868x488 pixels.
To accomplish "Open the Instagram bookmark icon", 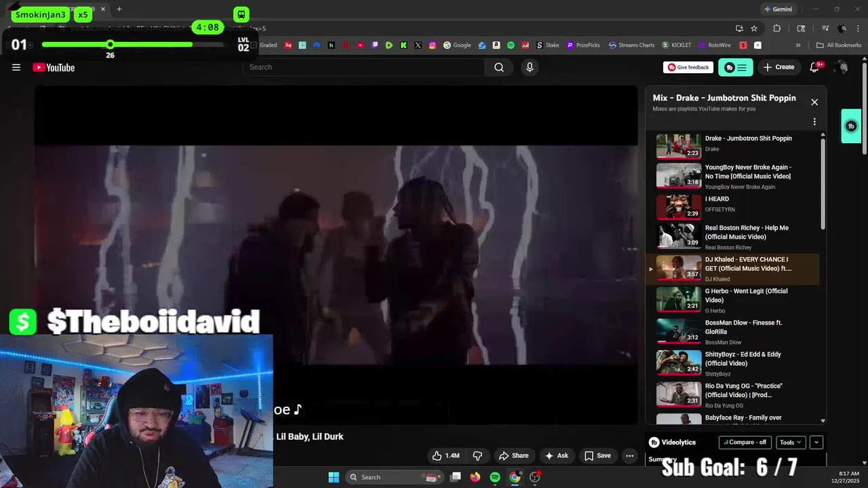I will click(433, 45).
